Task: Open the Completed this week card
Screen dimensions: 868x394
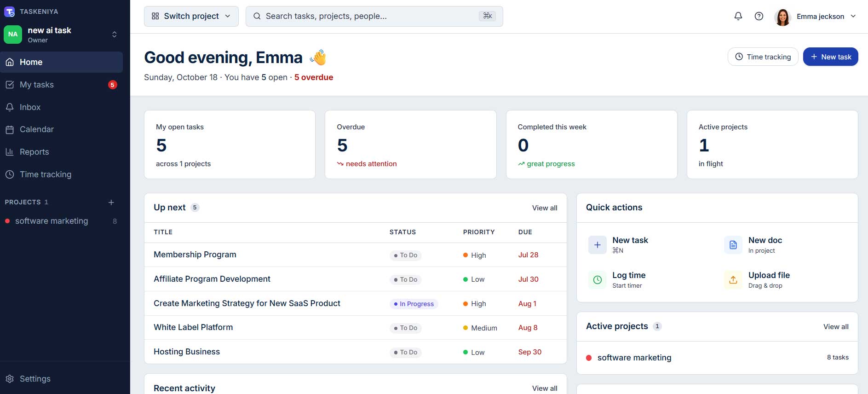Action: (x=592, y=145)
